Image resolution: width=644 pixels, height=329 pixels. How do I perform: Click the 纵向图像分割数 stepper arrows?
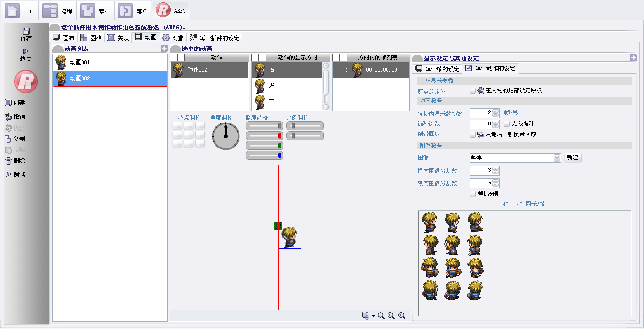point(495,183)
